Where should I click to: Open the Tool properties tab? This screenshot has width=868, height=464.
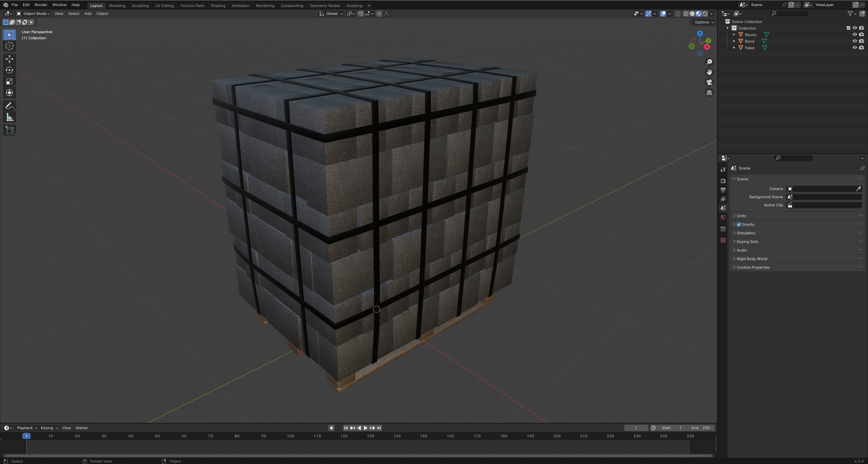pyautogui.click(x=723, y=170)
